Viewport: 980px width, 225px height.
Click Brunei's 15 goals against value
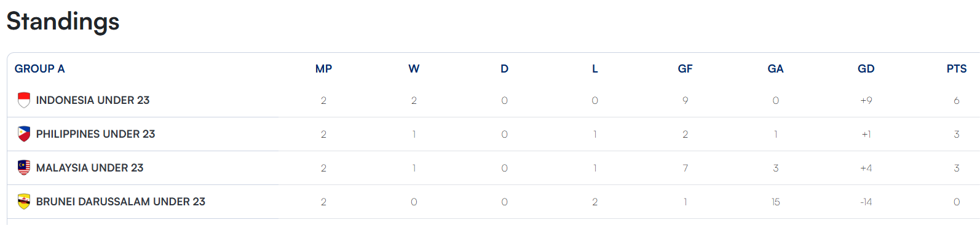tap(775, 202)
